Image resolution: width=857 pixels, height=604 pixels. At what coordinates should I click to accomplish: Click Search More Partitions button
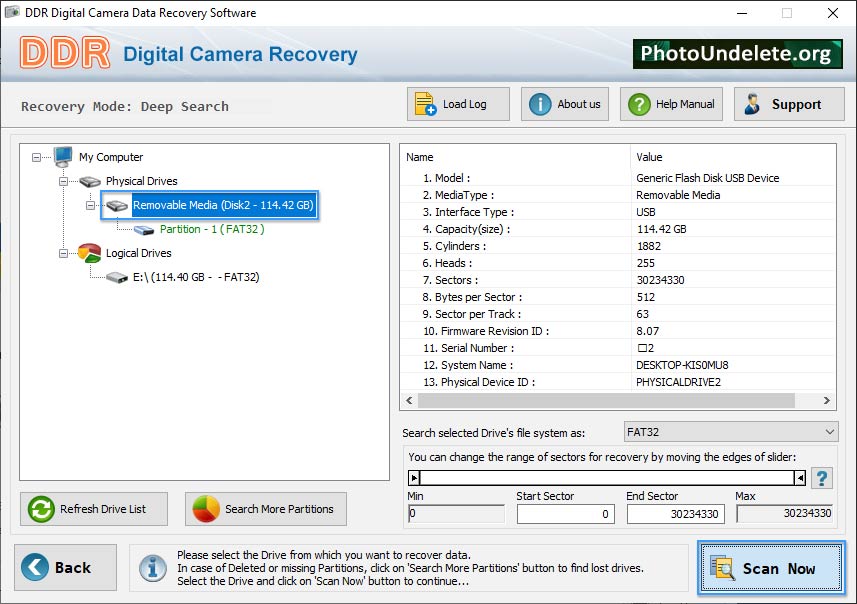click(x=266, y=509)
